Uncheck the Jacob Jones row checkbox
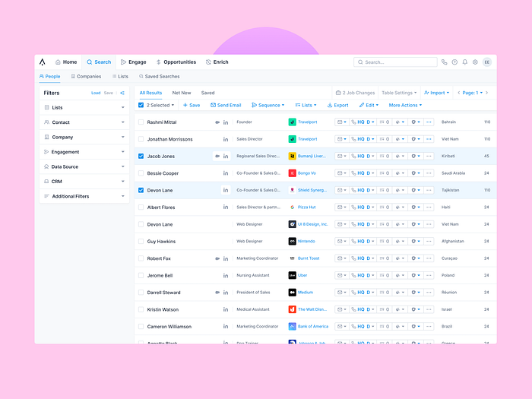This screenshot has height=399, width=532. click(x=141, y=156)
